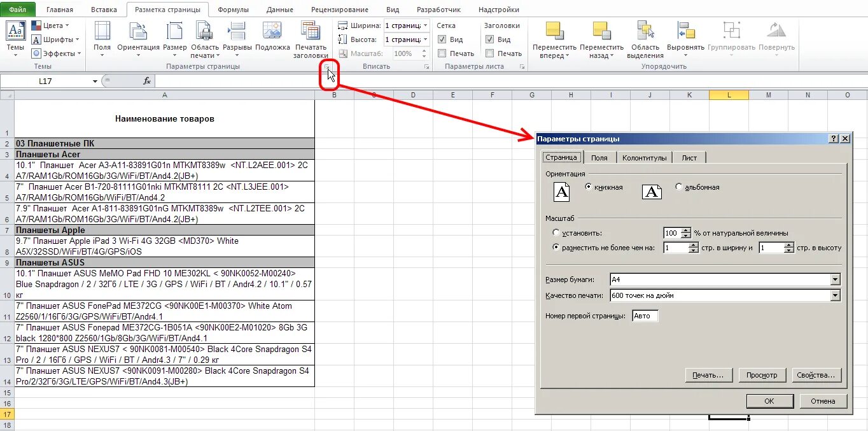Screen dimensions: 868x431
Task: Switch to the Вид ribbon tab
Action: coord(393,10)
